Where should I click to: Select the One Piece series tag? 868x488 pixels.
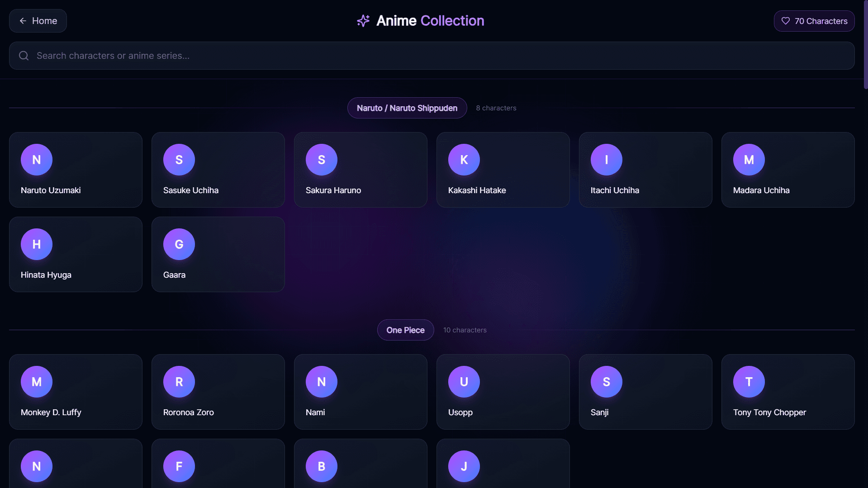point(405,330)
